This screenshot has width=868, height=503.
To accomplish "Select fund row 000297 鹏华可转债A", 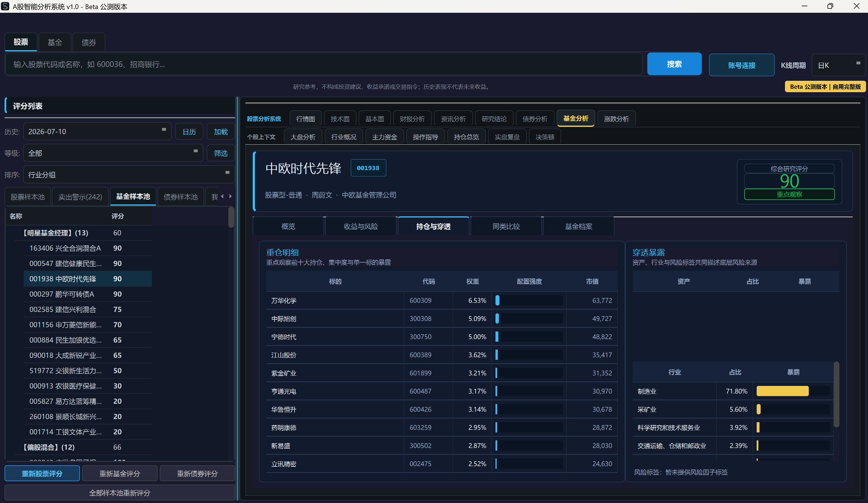I will point(88,294).
